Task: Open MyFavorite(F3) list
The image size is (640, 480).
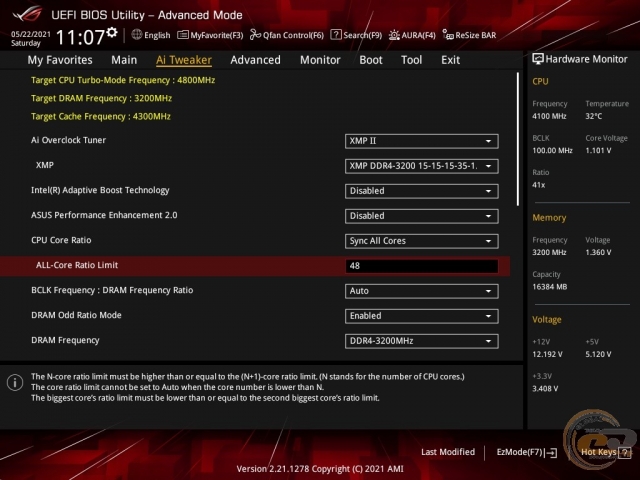Action: [210, 35]
